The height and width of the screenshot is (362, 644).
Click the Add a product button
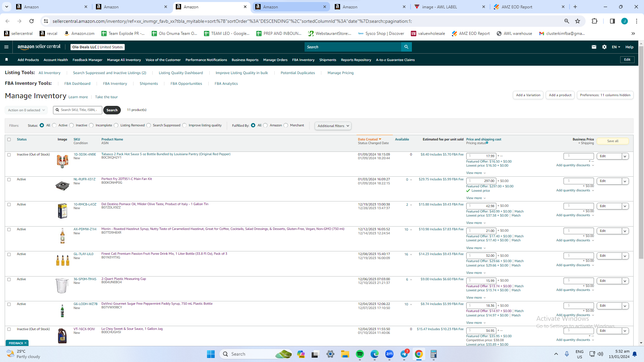560,95
